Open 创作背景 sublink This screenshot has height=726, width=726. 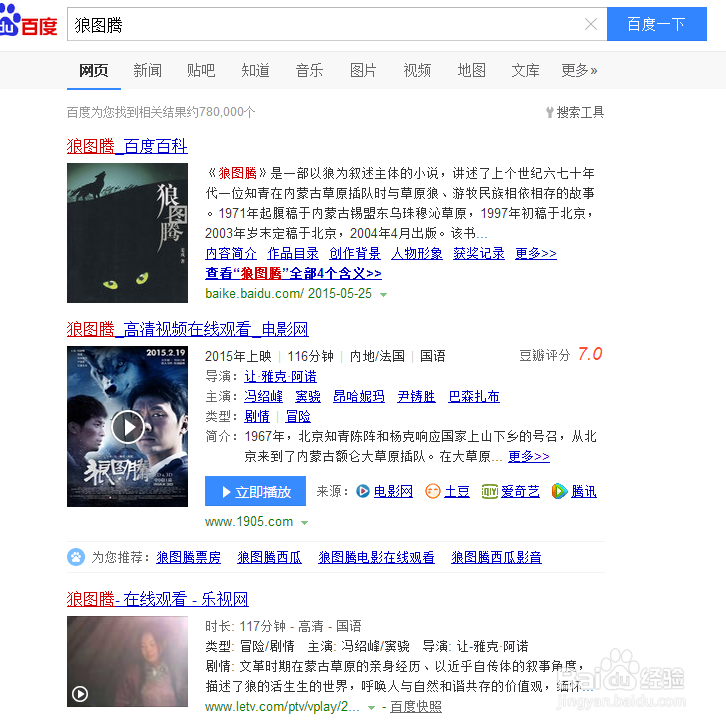tap(355, 253)
